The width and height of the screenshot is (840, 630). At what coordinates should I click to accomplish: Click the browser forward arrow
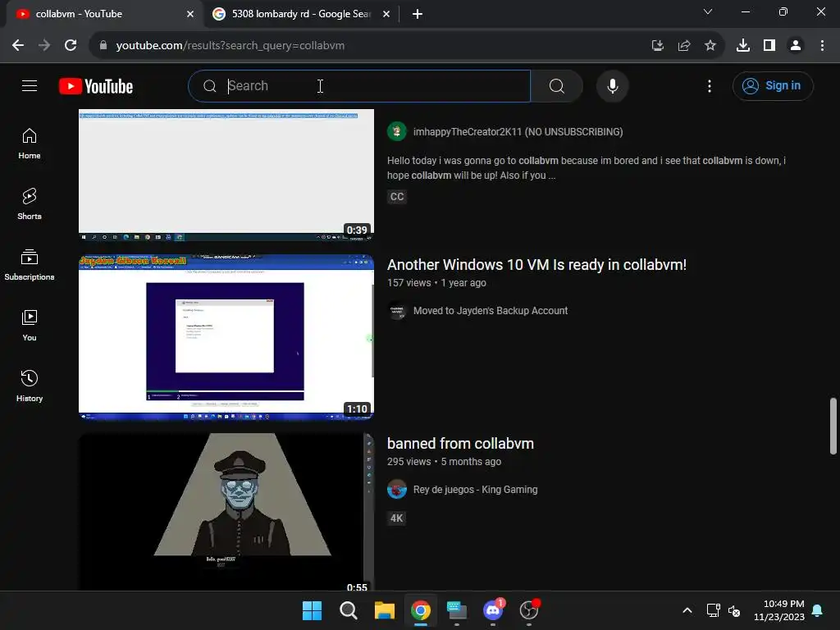(44, 45)
